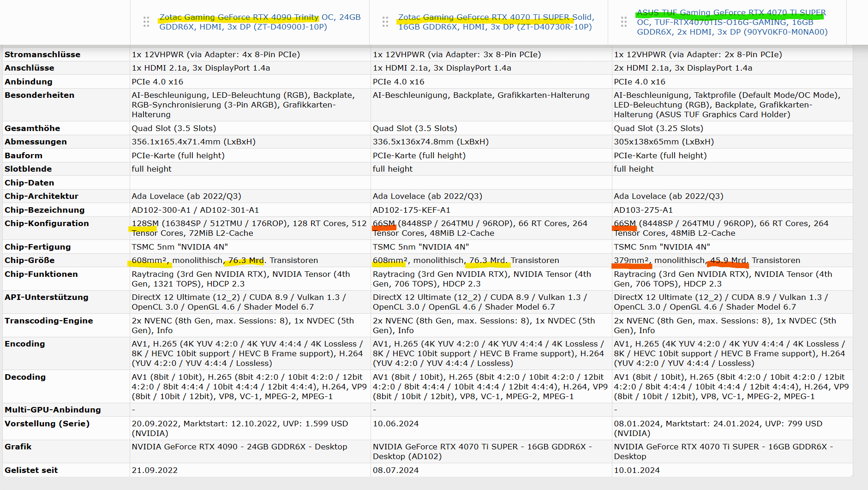Grab the drag handle beside Zotac RTX 4090 Trinity

pyautogui.click(x=146, y=22)
